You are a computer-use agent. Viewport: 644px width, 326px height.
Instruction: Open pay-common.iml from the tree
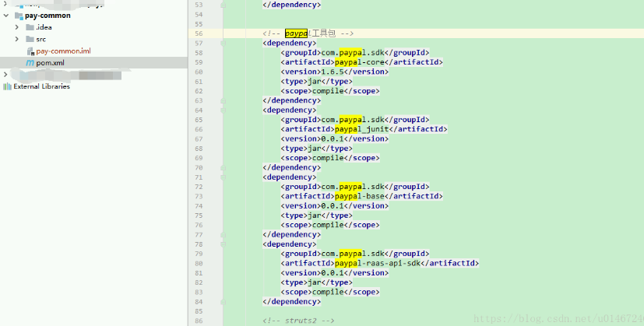[63, 51]
